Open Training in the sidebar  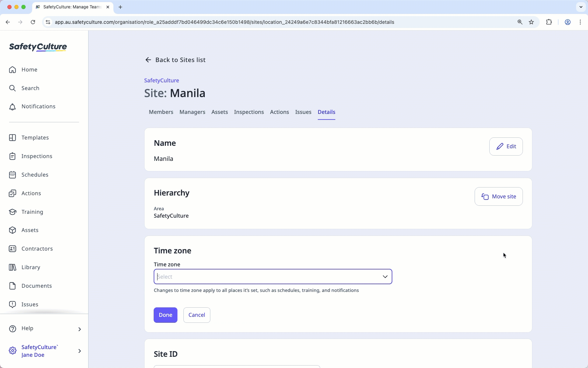32,212
